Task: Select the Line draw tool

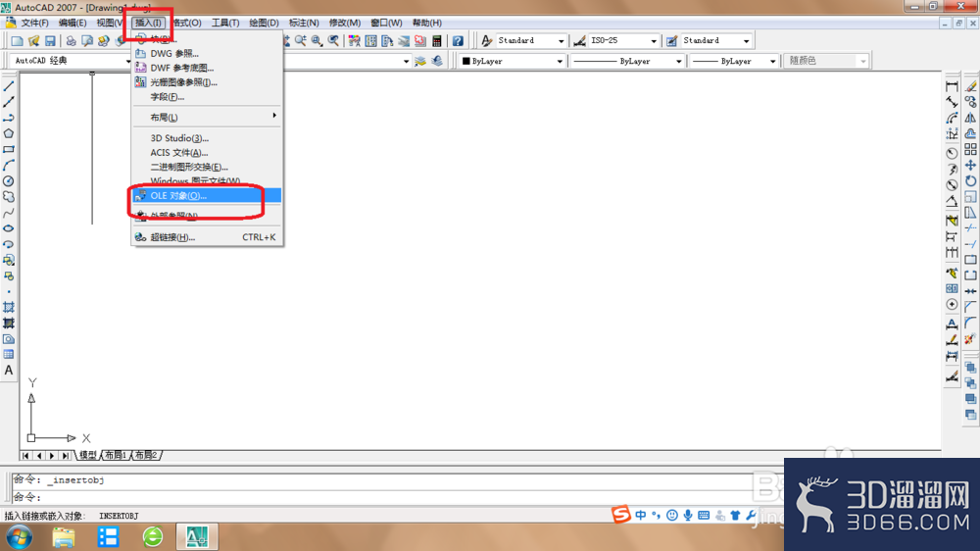Action: [x=9, y=85]
